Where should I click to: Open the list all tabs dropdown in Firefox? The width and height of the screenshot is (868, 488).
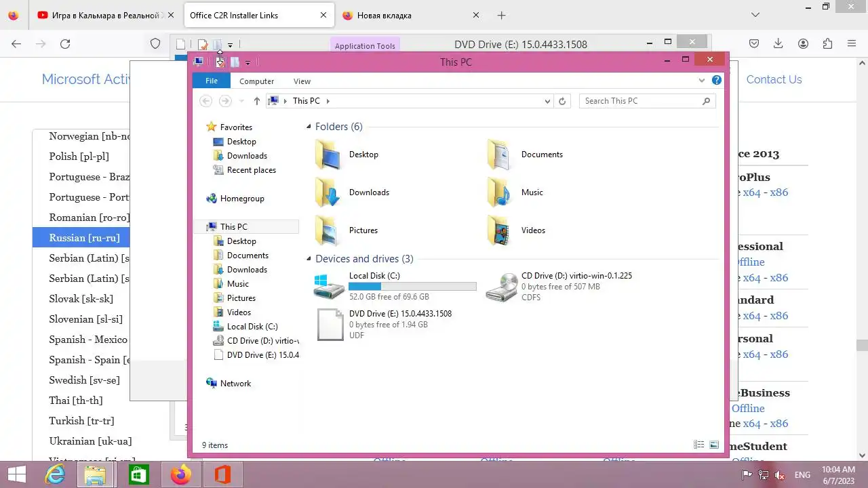[755, 15]
